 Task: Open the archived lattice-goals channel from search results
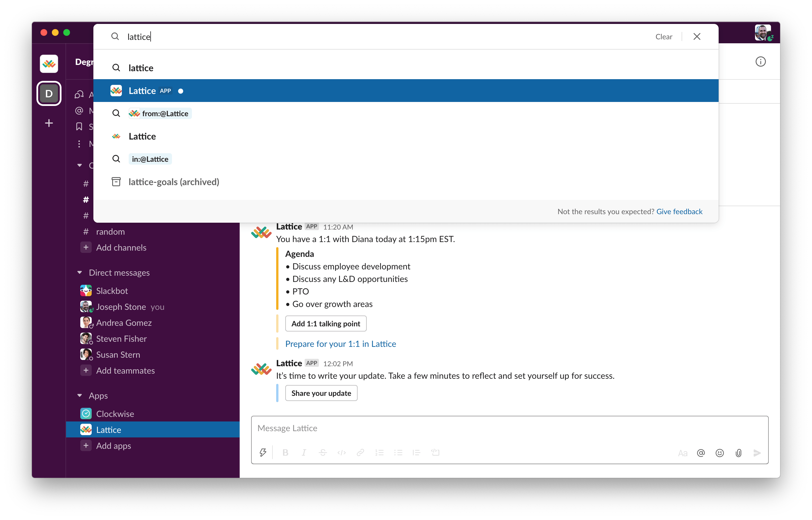[174, 182]
